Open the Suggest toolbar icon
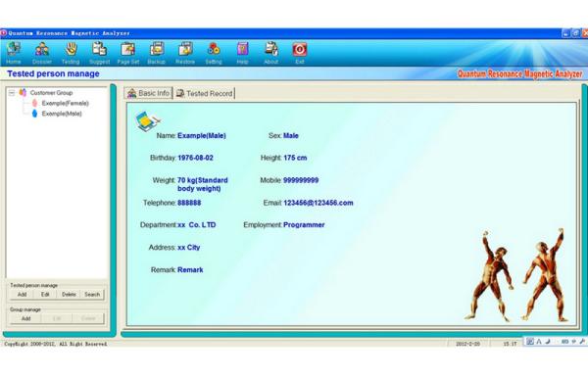Image resolution: width=588 pixels, height=377 pixels. (x=99, y=50)
